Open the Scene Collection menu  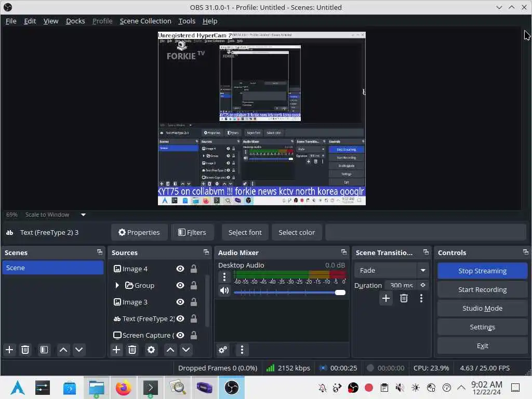click(145, 21)
